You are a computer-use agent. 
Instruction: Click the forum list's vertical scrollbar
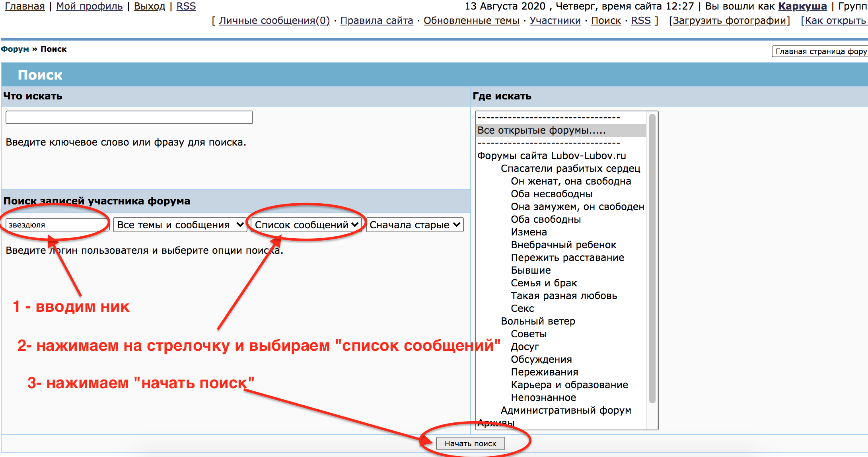pos(652,259)
